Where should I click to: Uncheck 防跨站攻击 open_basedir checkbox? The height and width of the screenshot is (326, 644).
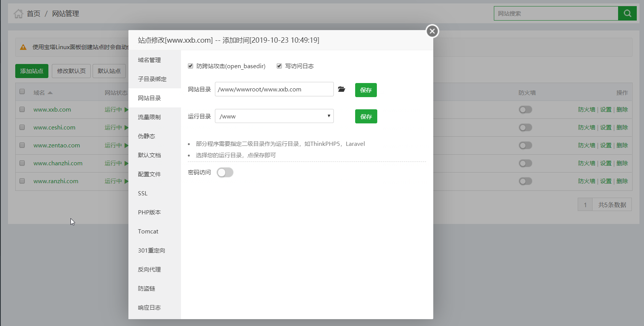(x=191, y=66)
